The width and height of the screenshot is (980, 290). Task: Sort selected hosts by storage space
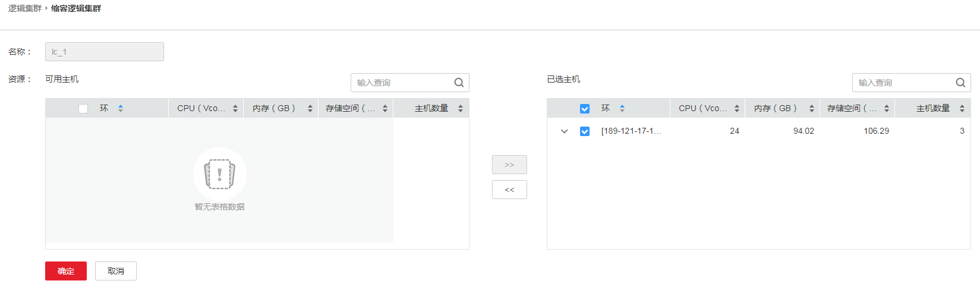(887, 108)
